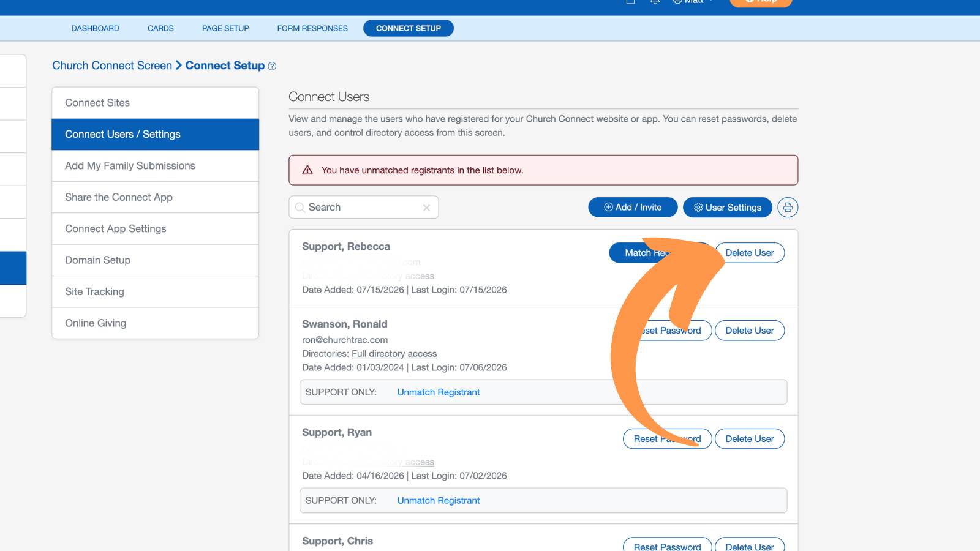Delete User for Ryan Support

[750, 439]
